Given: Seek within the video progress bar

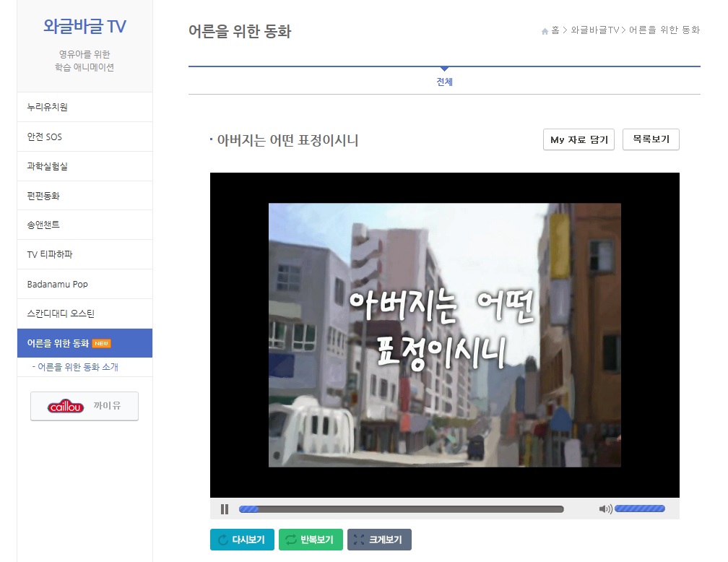Looking at the screenshot, I should click(x=401, y=509).
